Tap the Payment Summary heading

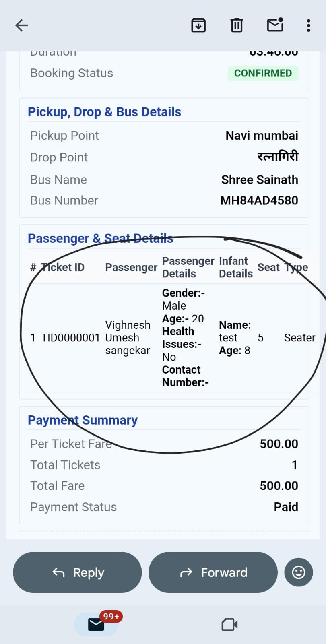coord(83,420)
